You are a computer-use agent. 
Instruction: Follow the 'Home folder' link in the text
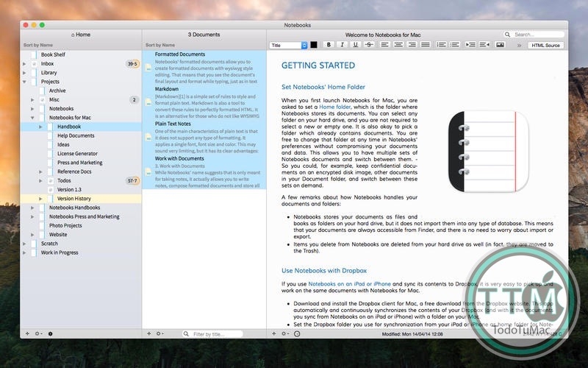pyautogui.click(x=334, y=107)
